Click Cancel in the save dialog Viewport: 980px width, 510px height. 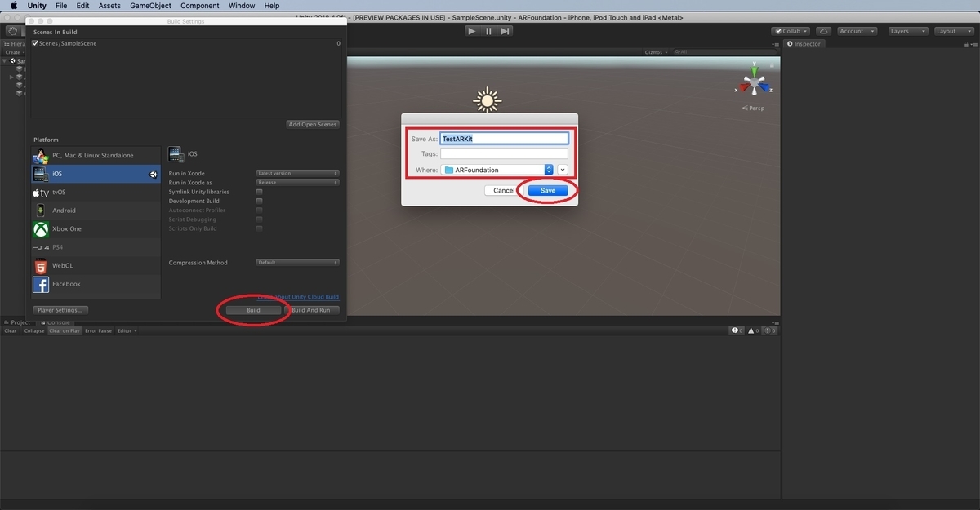tap(504, 190)
